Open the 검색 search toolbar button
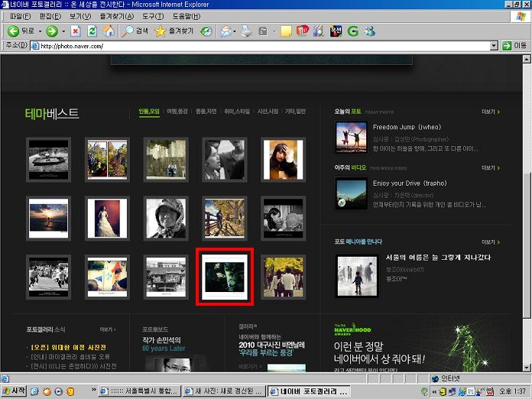Viewport: 532px width, 399px height. (x=135, y=31)
